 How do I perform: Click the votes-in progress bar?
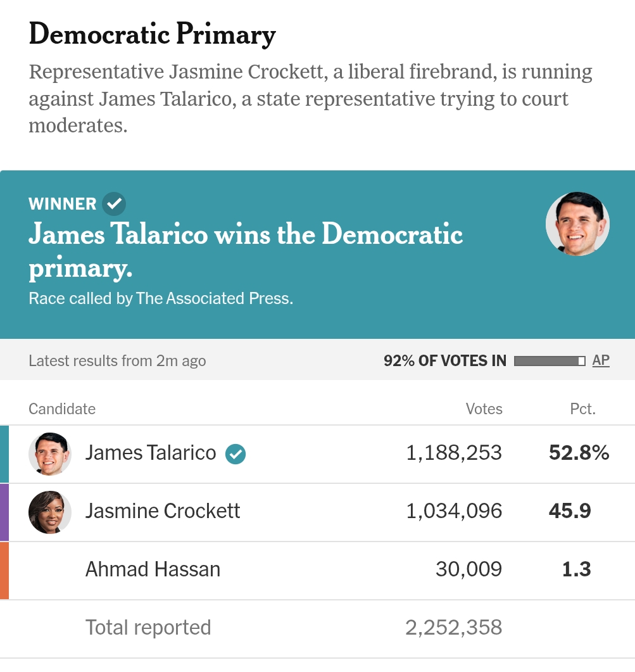tap(550, 361)
